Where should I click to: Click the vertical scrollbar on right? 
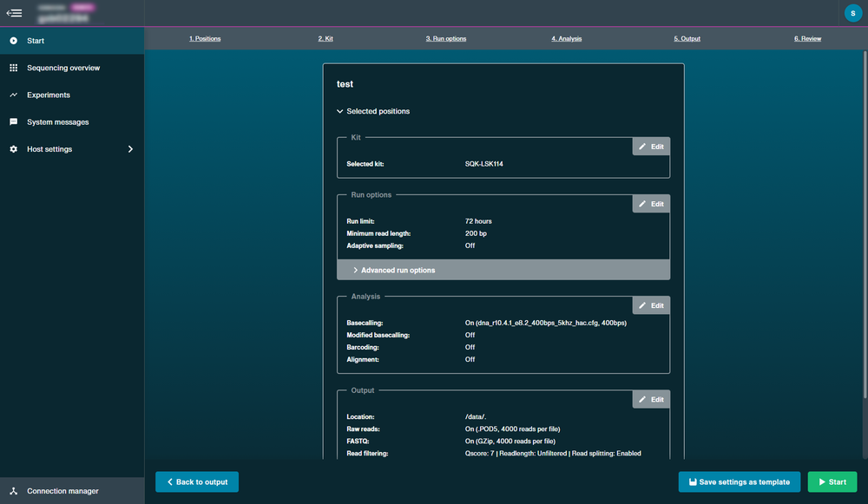pyautogui.click(x=865, y=224)
